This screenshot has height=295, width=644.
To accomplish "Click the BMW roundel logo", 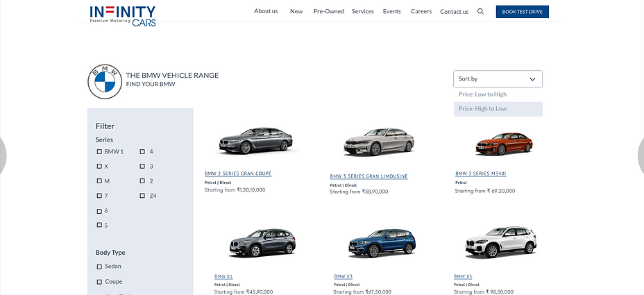I will coord(105,81).
